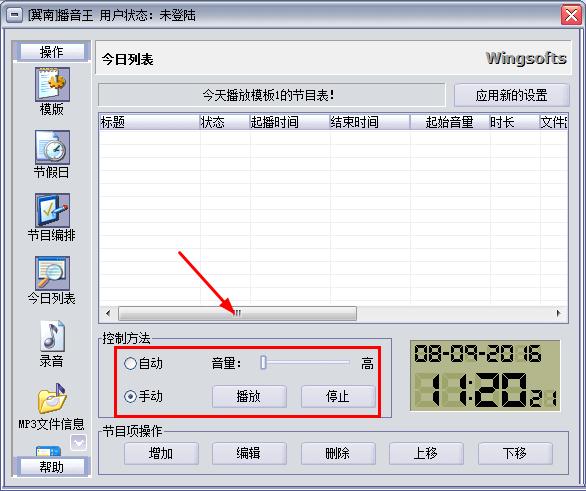The width and height of the screenshot is (586, 491).
Task: Click the 应用新的设置 button
Action: click(x=511, y=95)
